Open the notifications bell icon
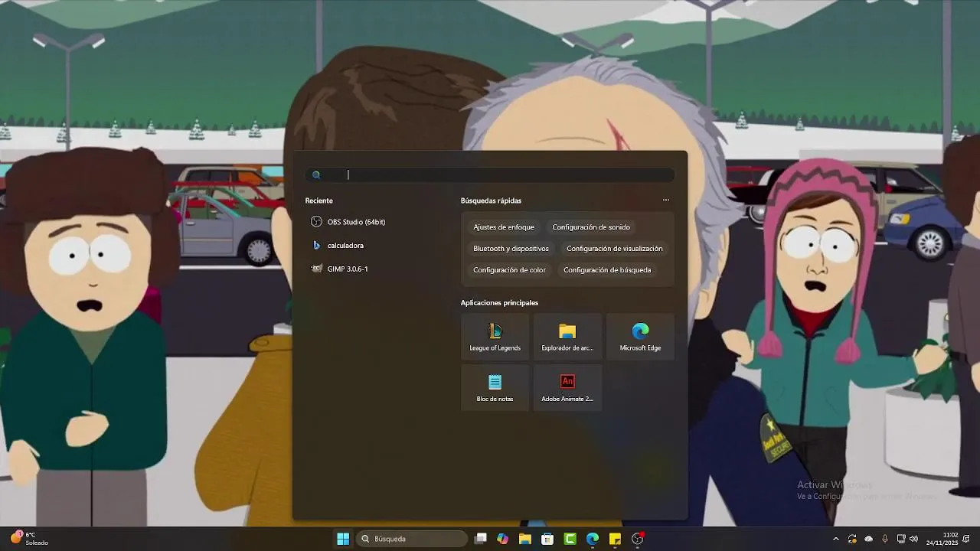Image resolution: width=980 pixels, height=551 pixels. [x=967, y=539]
